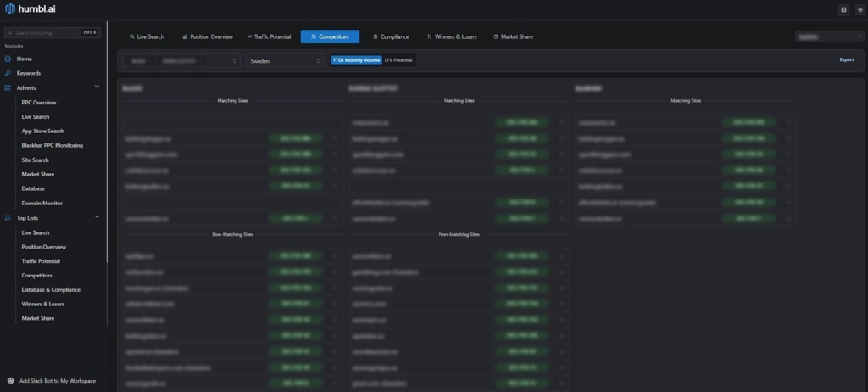Open the top-right blurred selector dropdown
This screenshot has height=392, width=868.
(829, 36)
